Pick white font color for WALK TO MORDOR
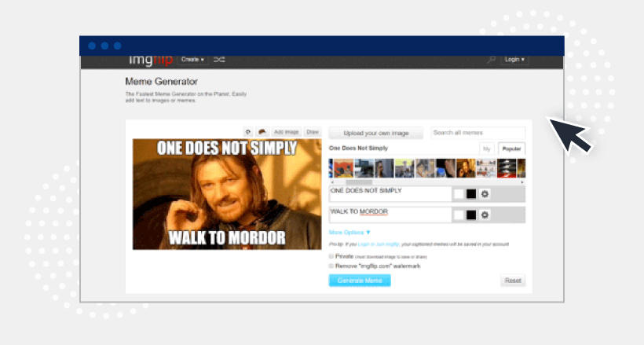The image size is (644, 345). (459, 215)
